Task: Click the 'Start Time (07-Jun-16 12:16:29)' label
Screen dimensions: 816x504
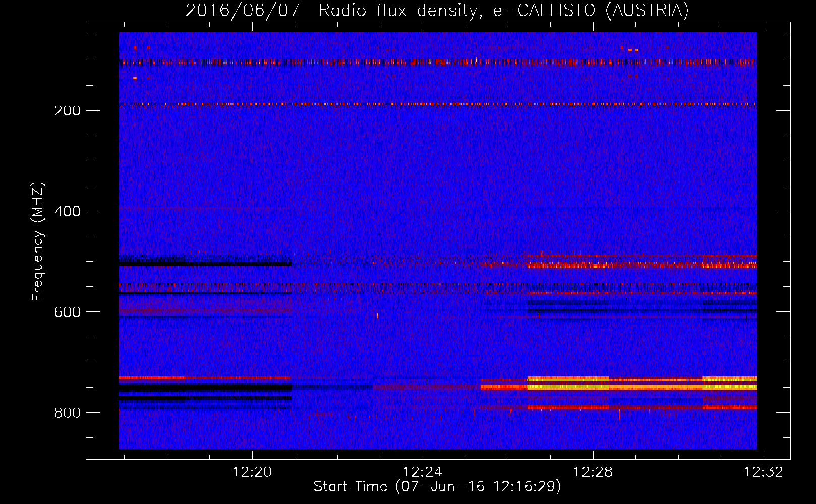Action: tap(437, 487)
